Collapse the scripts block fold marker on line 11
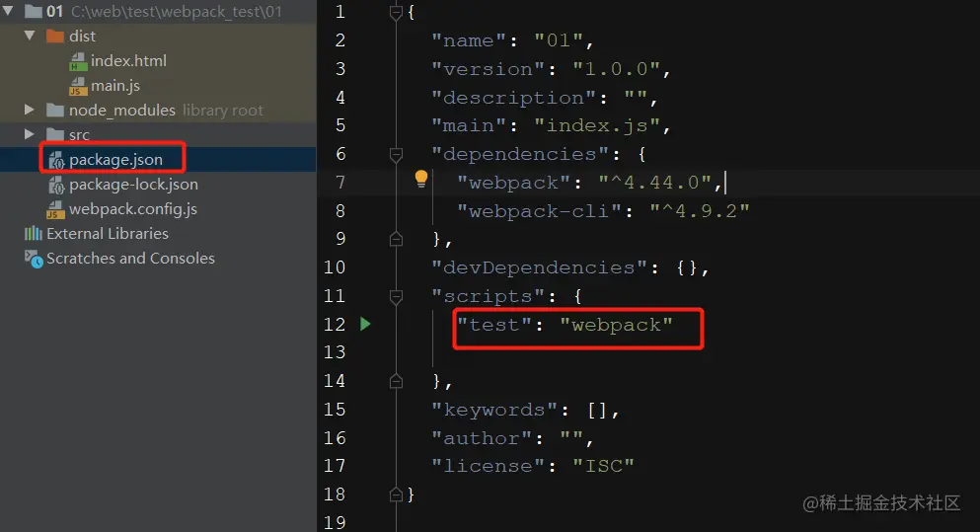Image resolution: width=980 pixels, height=532 pixels. 396,296
